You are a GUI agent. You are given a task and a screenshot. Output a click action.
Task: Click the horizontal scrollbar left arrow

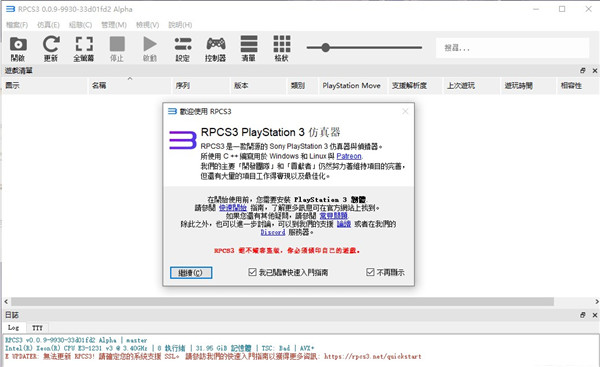(x=6, y=302)
